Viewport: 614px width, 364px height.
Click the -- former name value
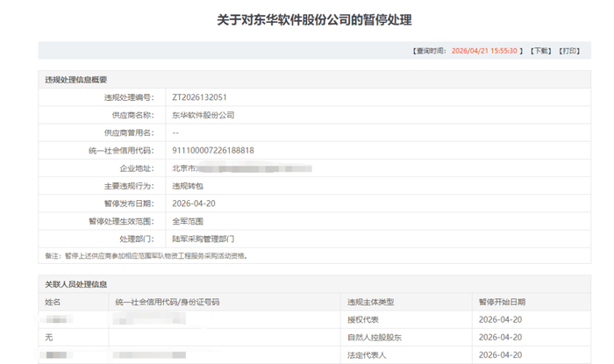[x=175, y=133]
